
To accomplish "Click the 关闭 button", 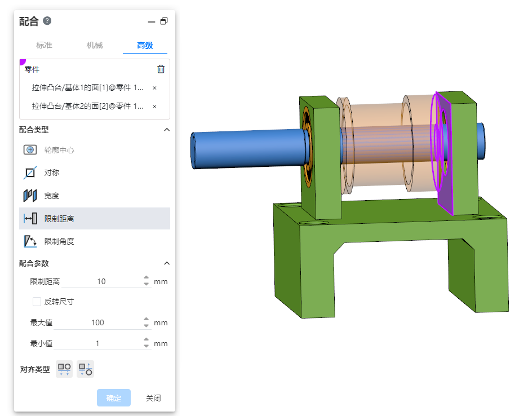I will coord(153,398).
